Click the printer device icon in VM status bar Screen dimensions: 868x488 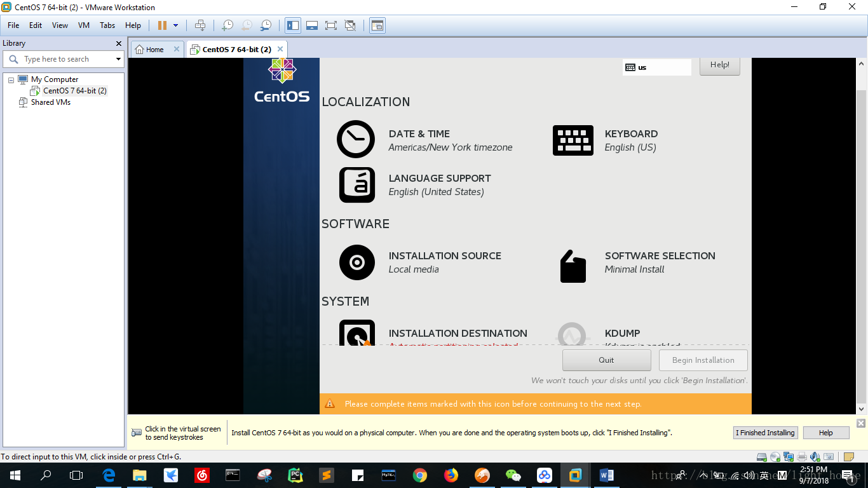[x=802, y=457]
